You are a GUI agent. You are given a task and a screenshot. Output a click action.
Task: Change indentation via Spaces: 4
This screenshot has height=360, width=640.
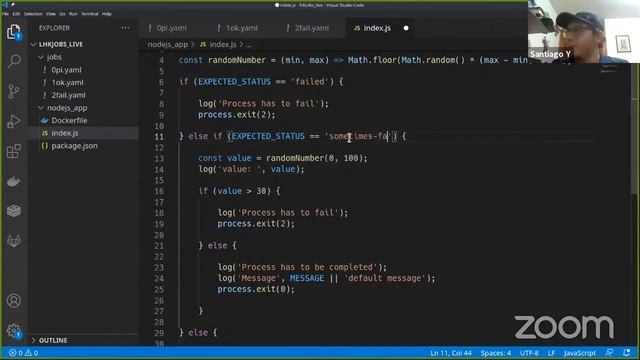496,353
